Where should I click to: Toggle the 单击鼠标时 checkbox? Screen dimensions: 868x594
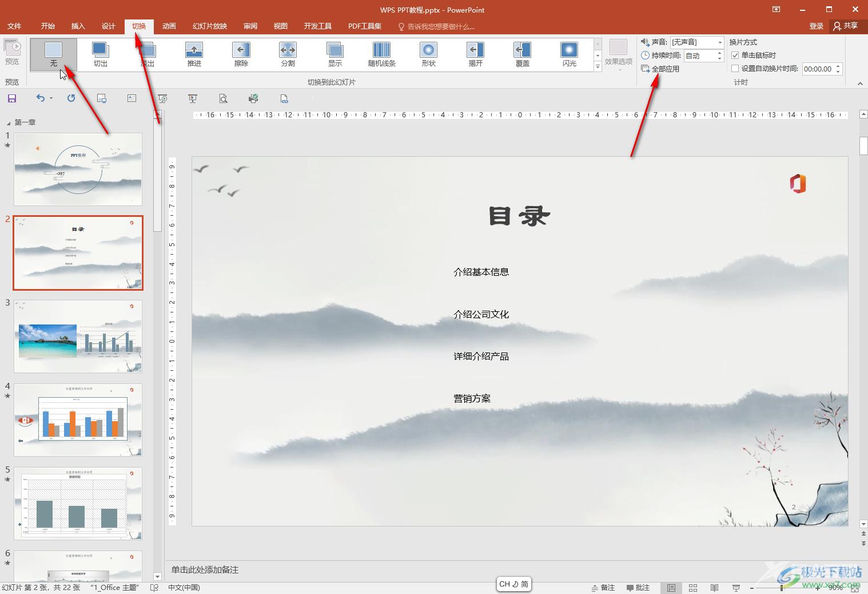pos(735,56)
